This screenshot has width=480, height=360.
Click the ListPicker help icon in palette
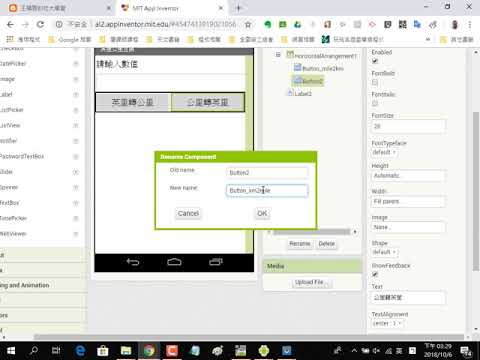coord(76,110)
